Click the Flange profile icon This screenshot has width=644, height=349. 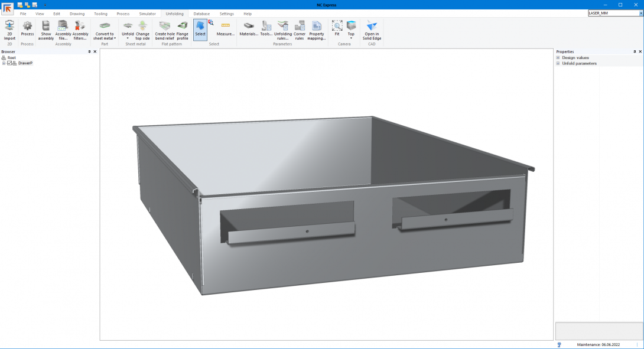coord(183,28)
